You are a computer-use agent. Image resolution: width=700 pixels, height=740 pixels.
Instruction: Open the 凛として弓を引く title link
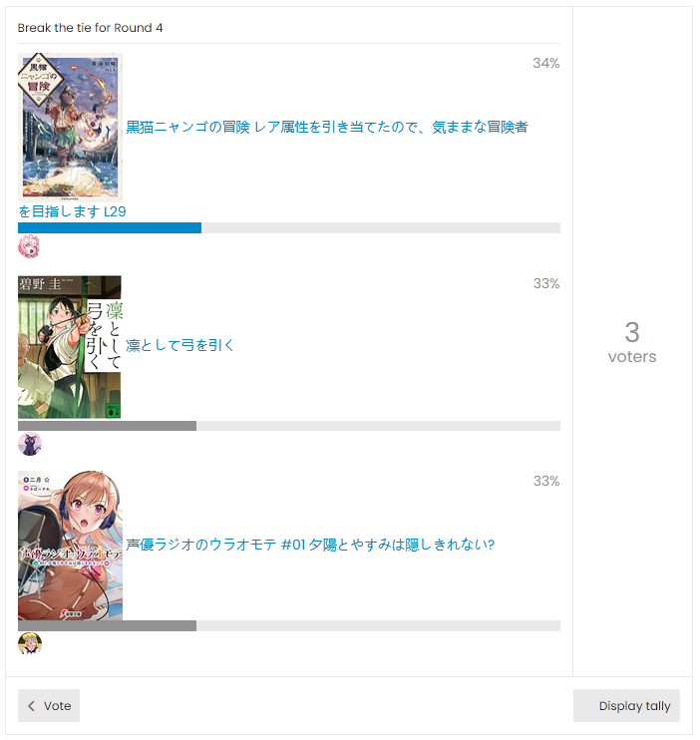click(179, 345)
